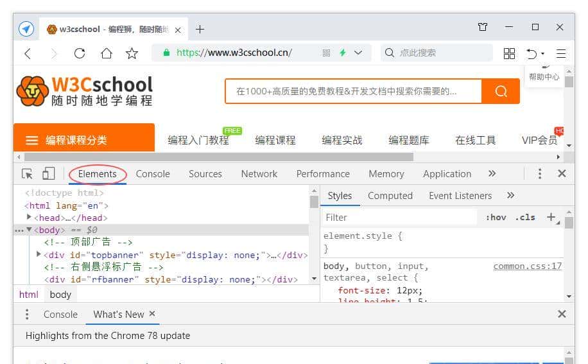Show more DevTools panels chevron
The height and width of the screenshot is (364, 588).
click(x=492, y=173)
